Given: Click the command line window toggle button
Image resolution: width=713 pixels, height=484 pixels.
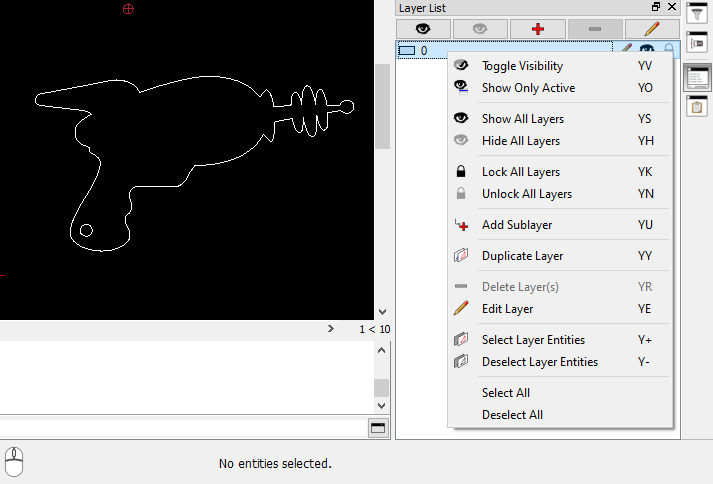Looking at the screenshot, I should 378,428.
